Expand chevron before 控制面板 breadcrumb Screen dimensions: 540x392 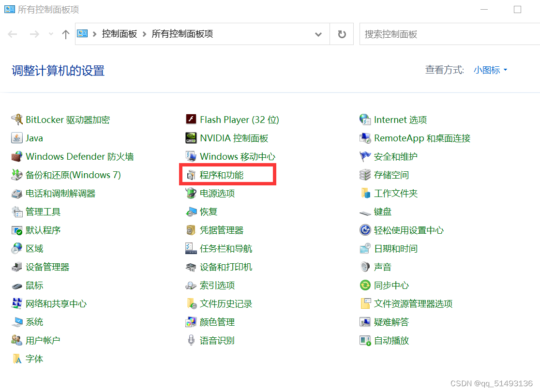tap(94, 34)
